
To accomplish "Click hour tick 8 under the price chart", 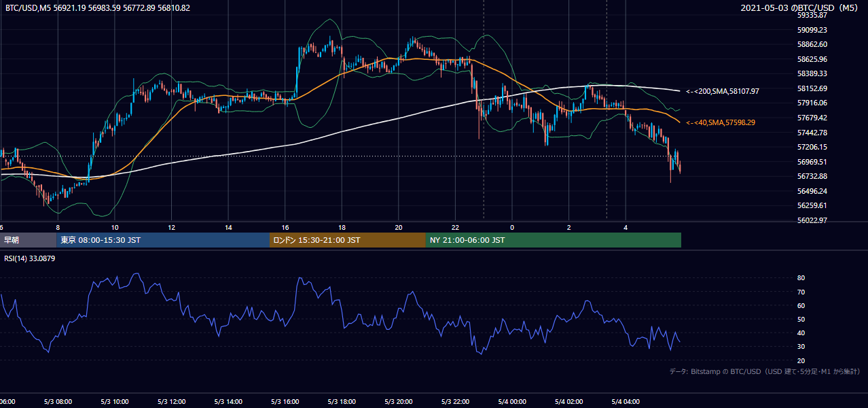I will [x=58, y=227].
